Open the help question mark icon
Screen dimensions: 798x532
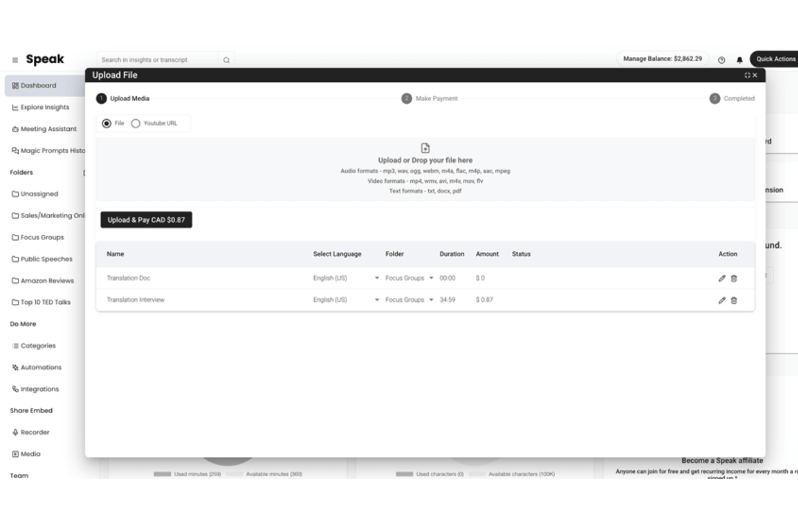pyautogui.click(x=722, y=60)
